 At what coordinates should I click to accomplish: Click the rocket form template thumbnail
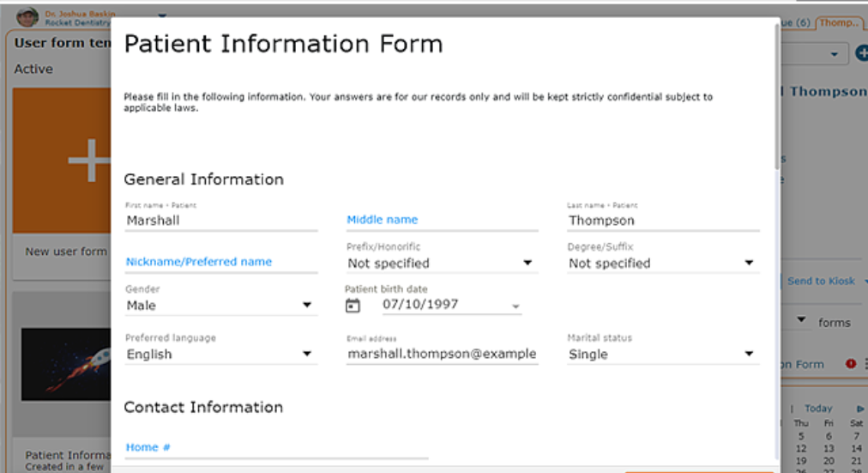point(67,364)
